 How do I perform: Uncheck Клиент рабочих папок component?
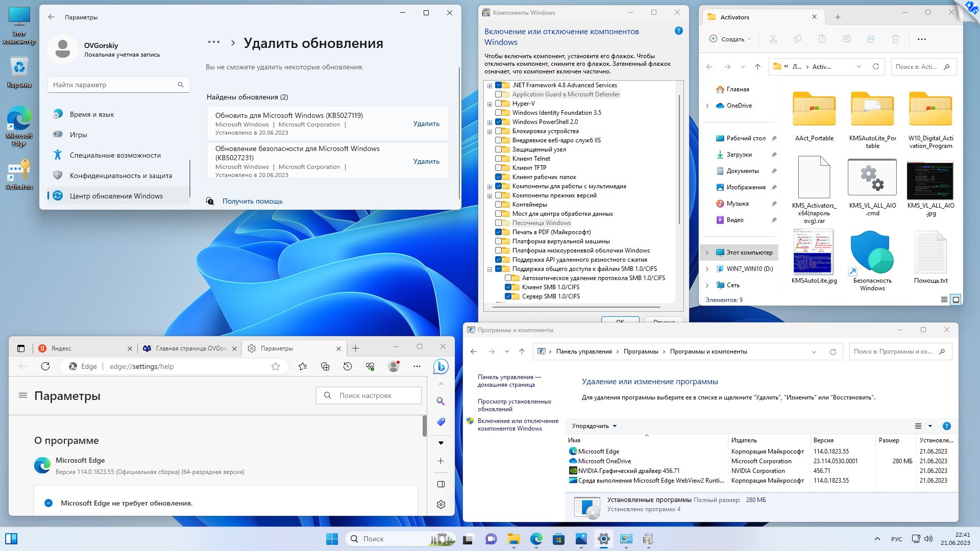499,177
